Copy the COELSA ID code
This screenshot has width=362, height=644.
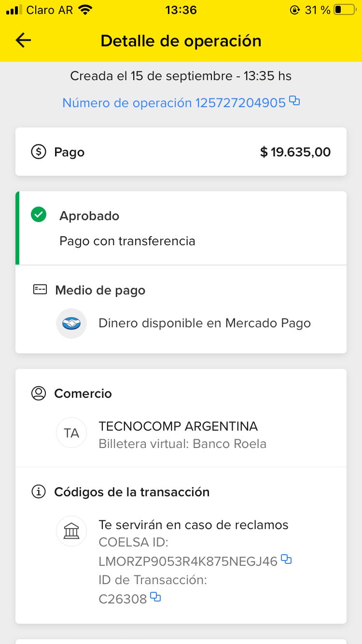tap(286, 560)
